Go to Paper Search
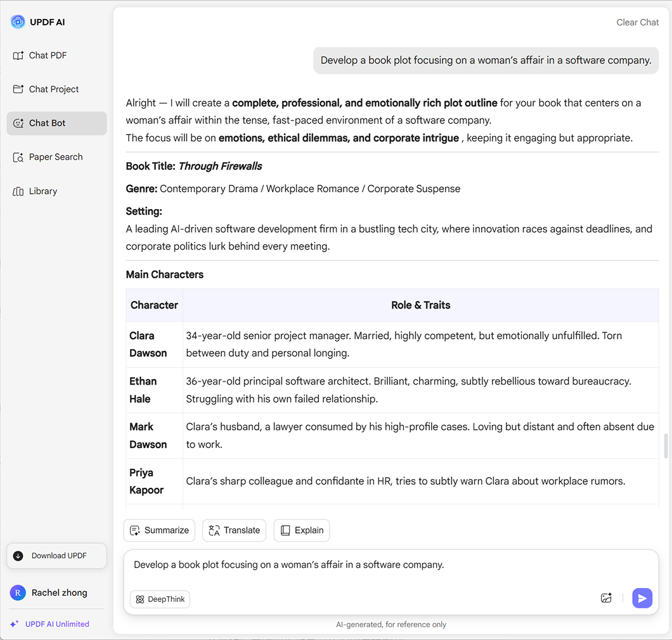The image size is (672, 640). click(56, 157)
